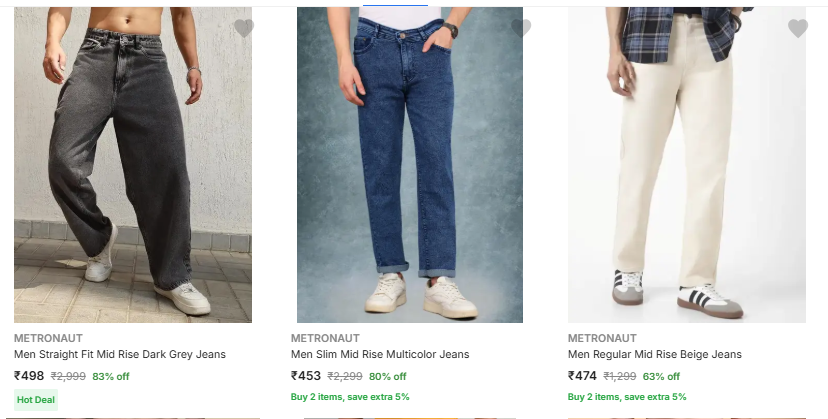Click the Hot Deal badge

35,398
